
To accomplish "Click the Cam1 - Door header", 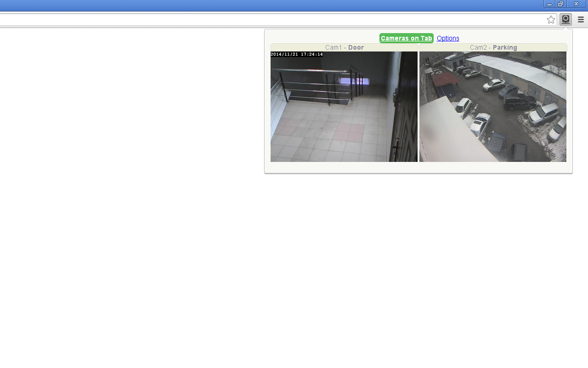I will (344, 47).
